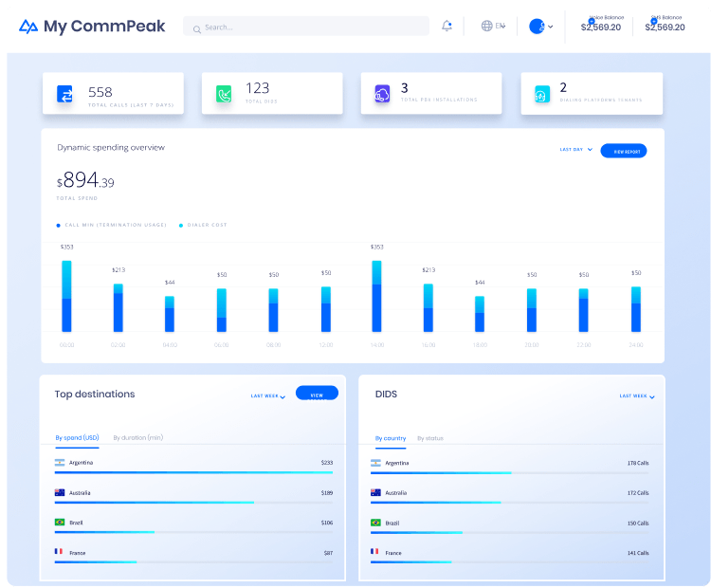Click Australia 172 Calls value

tap(638, 493)
